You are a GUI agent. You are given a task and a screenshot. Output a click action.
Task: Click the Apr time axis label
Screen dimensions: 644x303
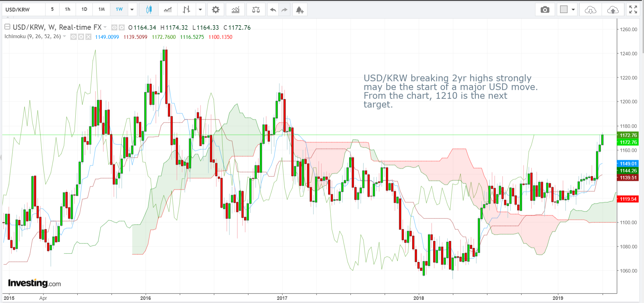point(43,298)
